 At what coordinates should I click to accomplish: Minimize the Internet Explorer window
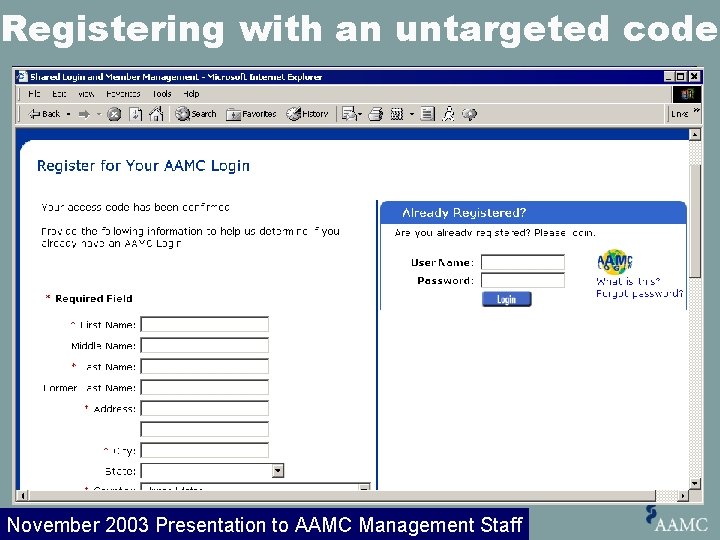tap(669, 76)
